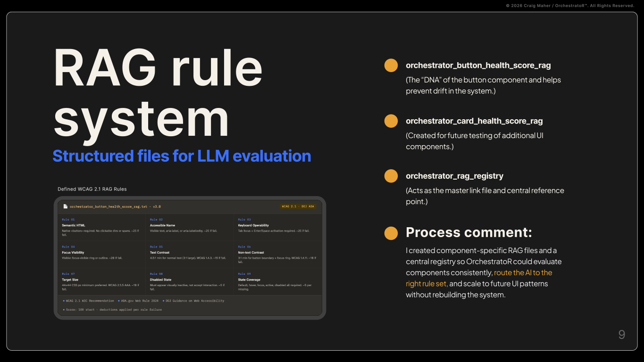Click the description about the button component DNA
The height and width of the screenshot is (362, 644).
[x=483, y=85]
